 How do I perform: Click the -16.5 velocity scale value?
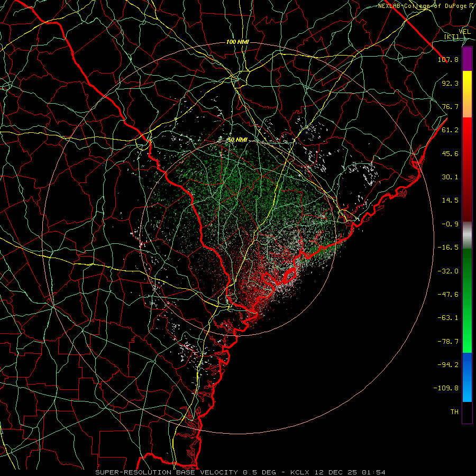(x=448, y=248)
